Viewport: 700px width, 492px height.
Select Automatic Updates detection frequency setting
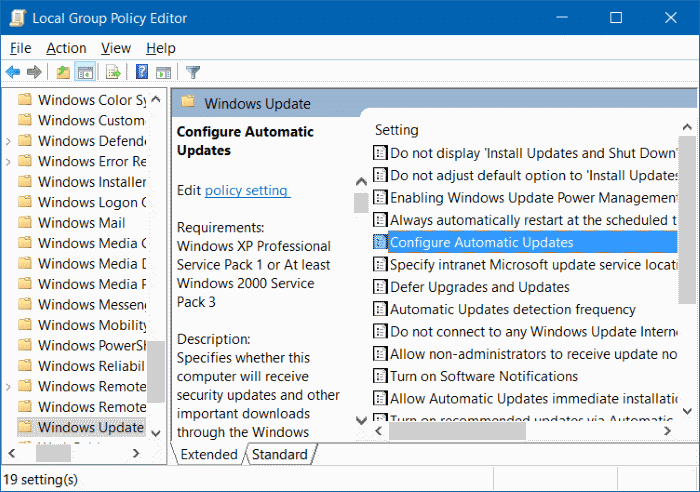click(x=504, y=309)
